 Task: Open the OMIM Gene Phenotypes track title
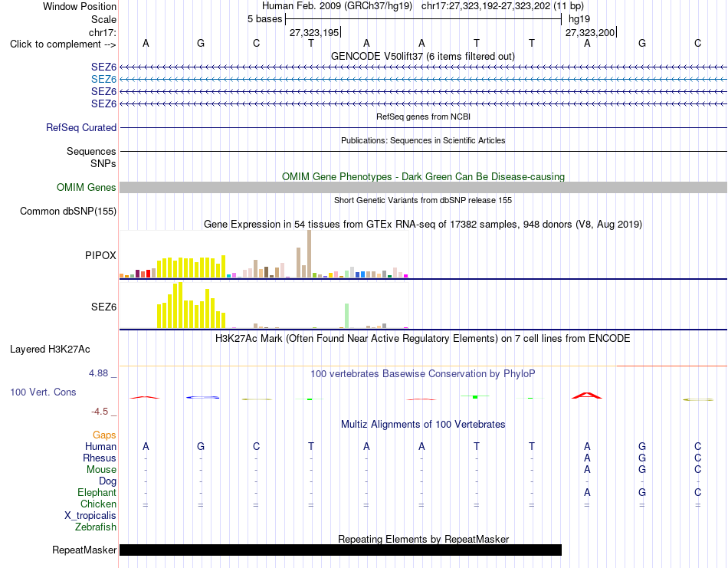point(423,176)
